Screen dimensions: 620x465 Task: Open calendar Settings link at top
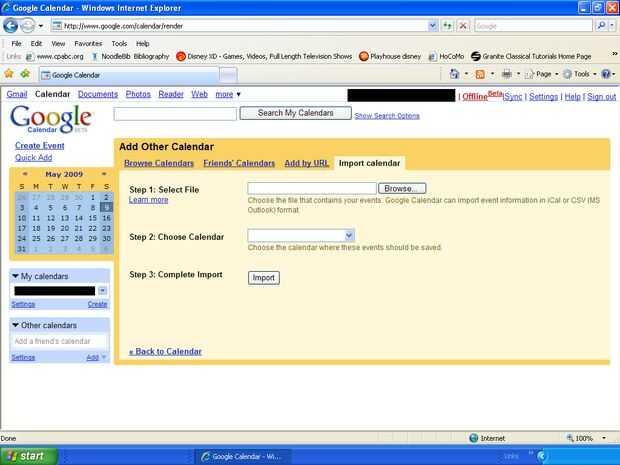pos(543,97)
